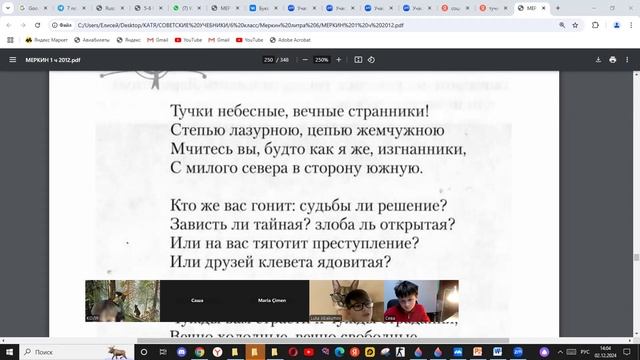Open Yandex Browser from the taskbar
Viewport: 640px width, 360px height.
218,352
